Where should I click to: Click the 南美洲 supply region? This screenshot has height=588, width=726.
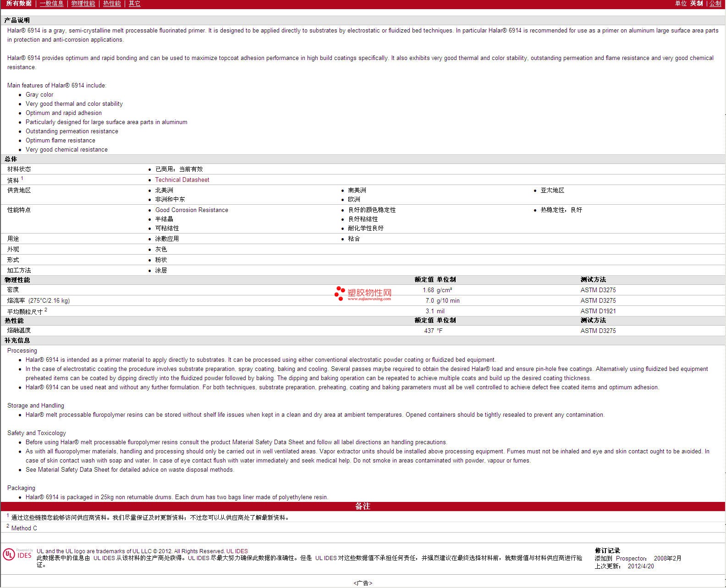(357, 191)
